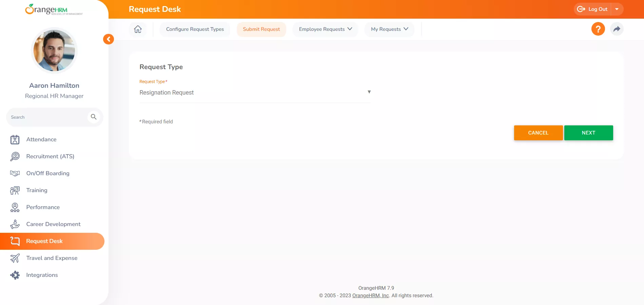Expand the My Requests menu

point(389,29)
